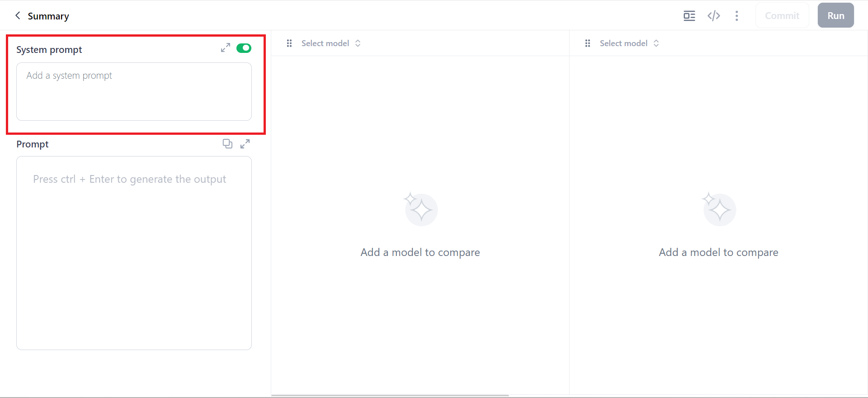This screenshot has width=868, height=398.
Task: Open the layout panel view icon
Action: (689, 16)
